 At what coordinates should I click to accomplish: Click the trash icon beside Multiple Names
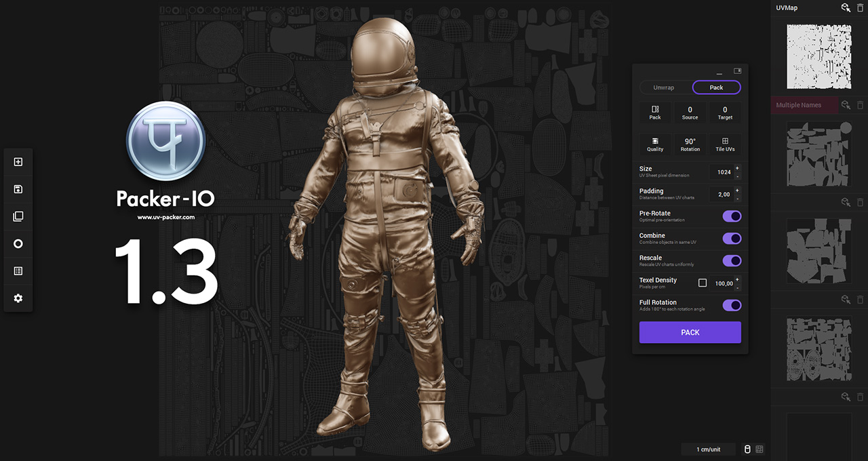(860, 105)
